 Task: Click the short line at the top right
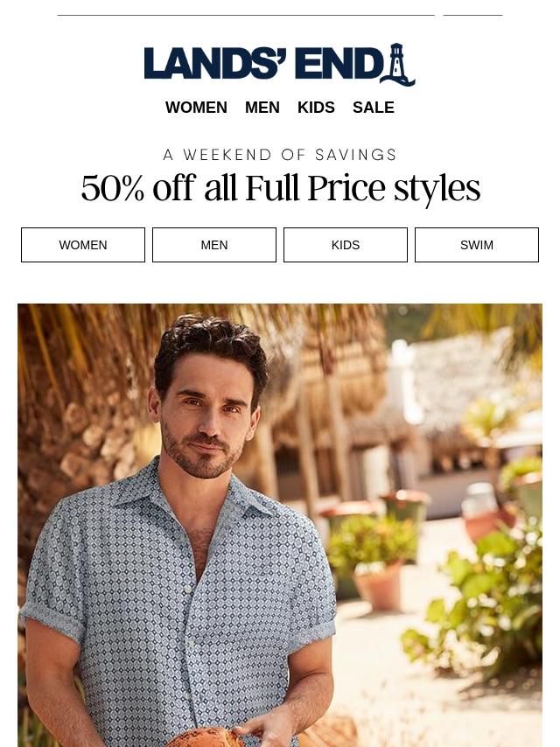pyautogui.click(x=472, y=15)
